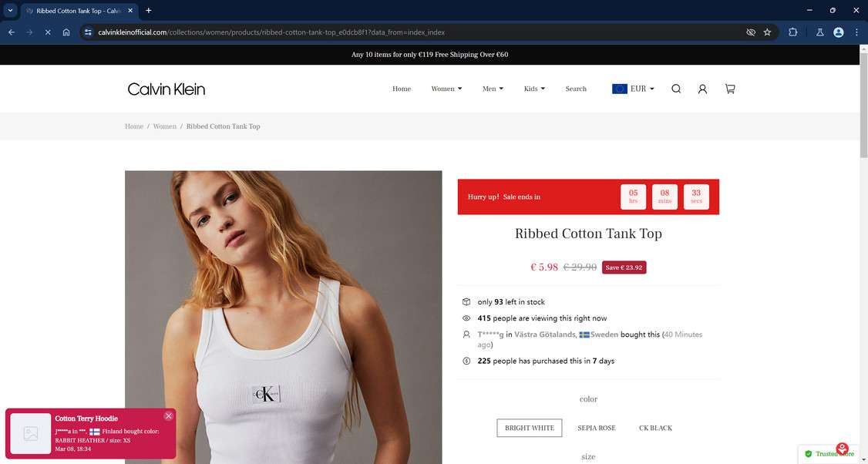Click the EU flag currency icon
Viewport: 868px width, 464px height.
620,89
